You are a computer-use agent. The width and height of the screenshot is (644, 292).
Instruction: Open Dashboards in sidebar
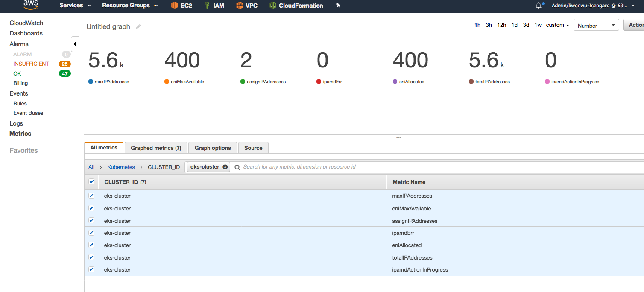[26, 33]
